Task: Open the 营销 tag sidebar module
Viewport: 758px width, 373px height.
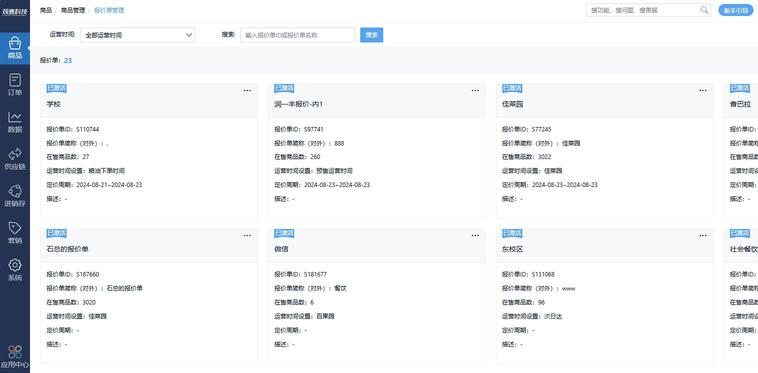Action: click(x=15, y=233)
